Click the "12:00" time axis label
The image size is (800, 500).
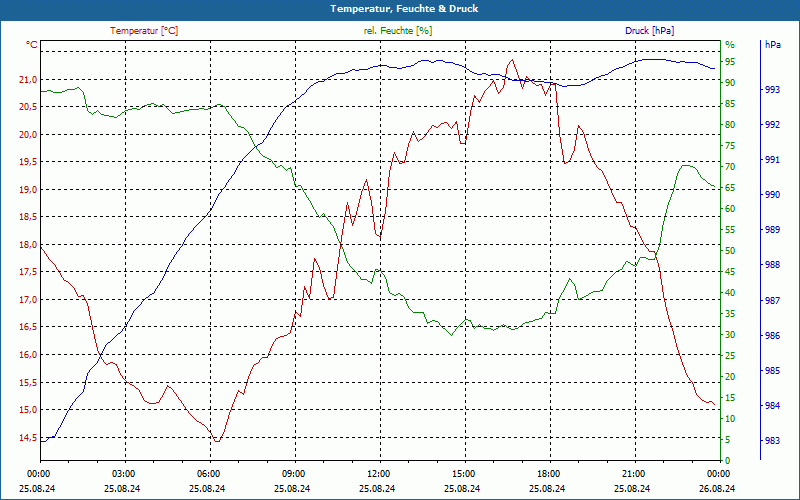point(378,474)
